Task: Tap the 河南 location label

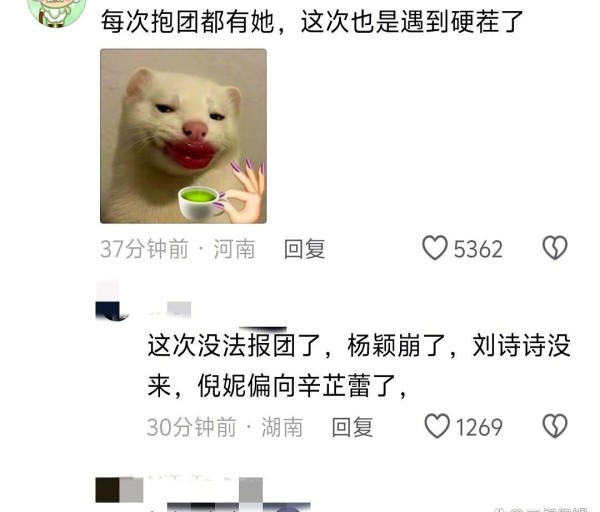Action: pyautogui.click(x=234, y=249)
